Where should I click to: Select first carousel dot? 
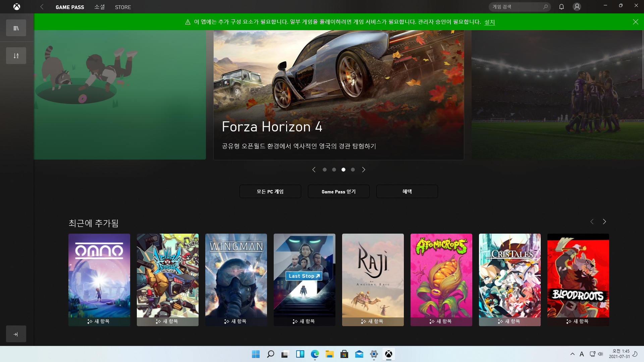click(x=325, y=170)
